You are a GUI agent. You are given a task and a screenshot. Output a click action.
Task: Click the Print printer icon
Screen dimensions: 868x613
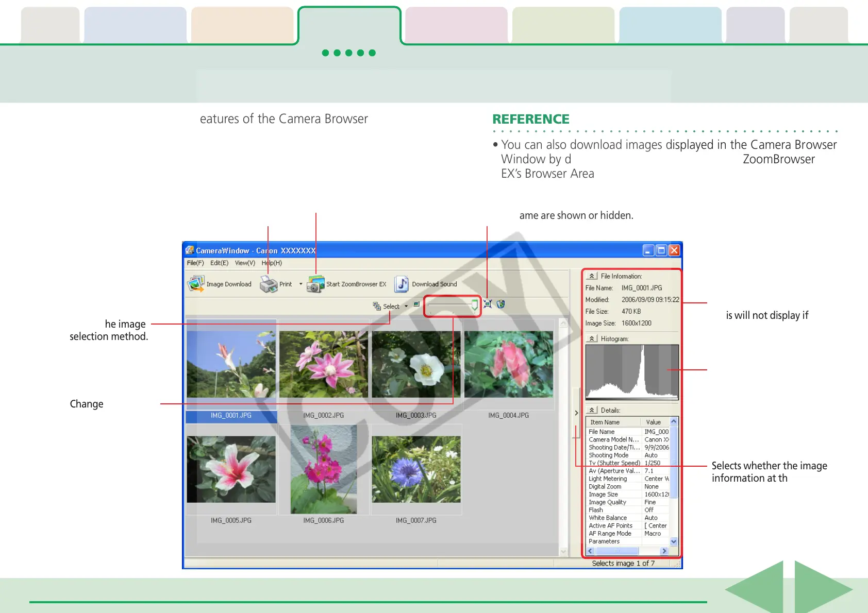(x=269, y=284)
